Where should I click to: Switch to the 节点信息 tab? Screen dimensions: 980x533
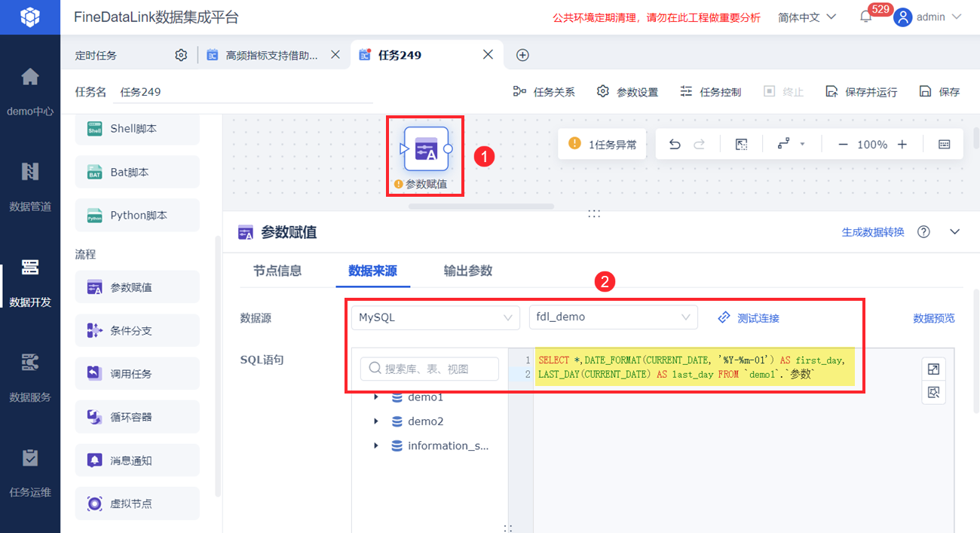coord(277,271)
